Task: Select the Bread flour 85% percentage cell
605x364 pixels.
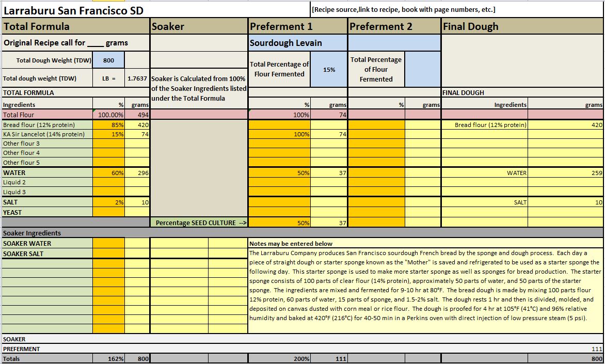Action: point(109,125)
